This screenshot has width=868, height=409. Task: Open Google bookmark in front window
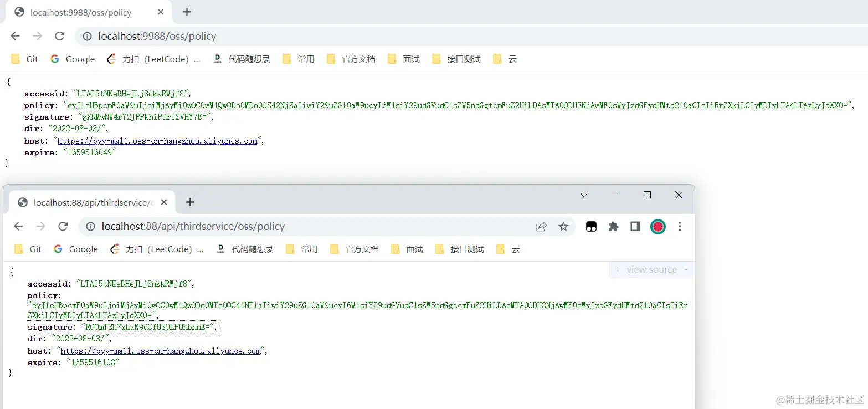pos(76,249)
